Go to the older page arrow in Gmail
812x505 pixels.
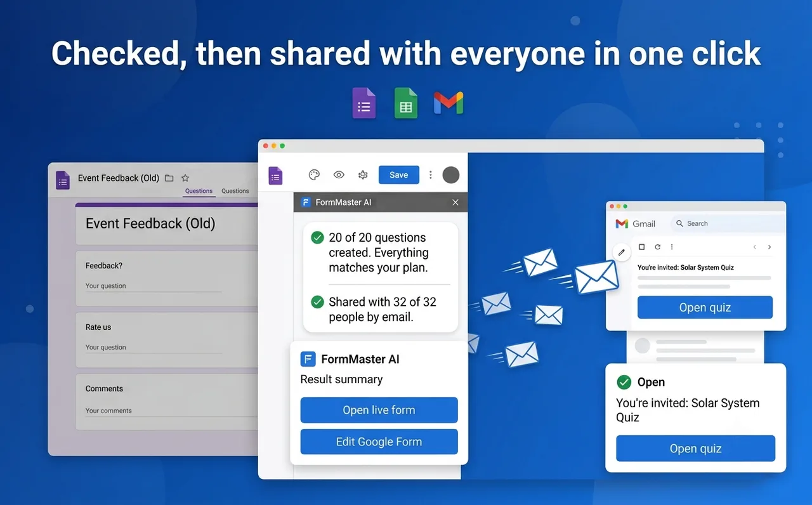coord(769,247)
